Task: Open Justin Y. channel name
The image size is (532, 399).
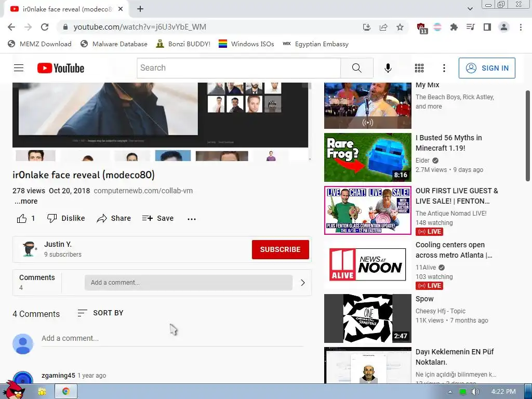Action: click(x=58, y=244)
